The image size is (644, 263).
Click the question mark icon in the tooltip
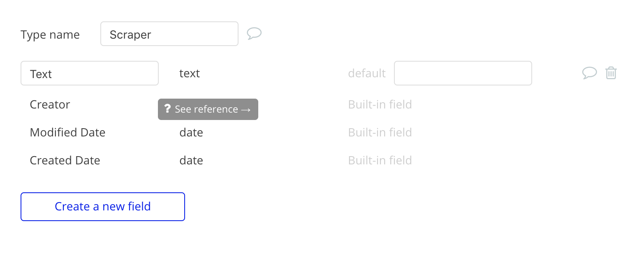(x=167, y=109)
